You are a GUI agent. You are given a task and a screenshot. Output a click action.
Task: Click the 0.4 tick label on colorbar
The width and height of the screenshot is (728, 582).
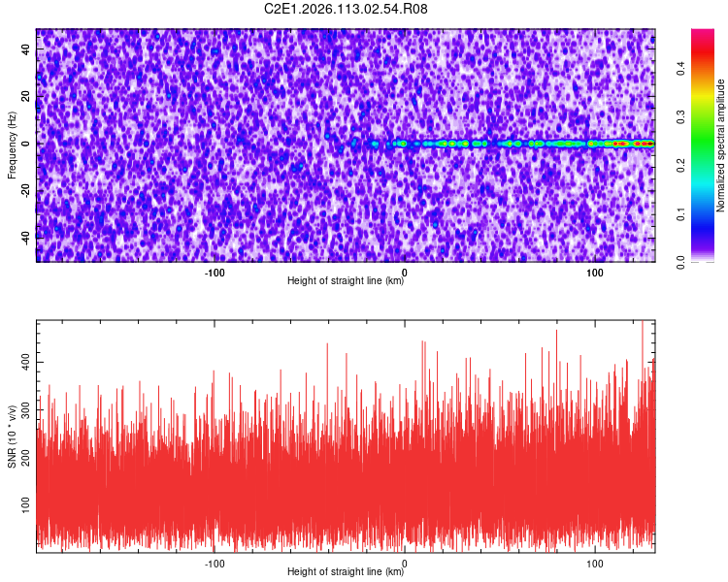(681, 68)
